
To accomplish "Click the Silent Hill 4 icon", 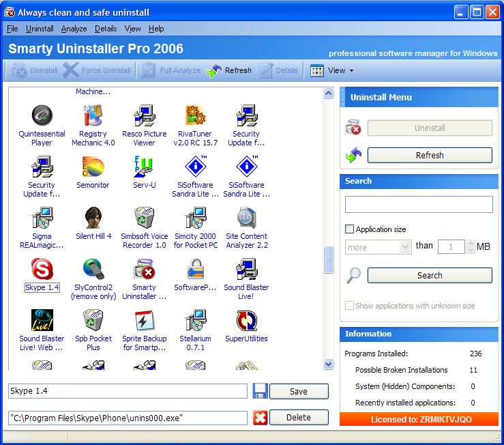I will 93,218.
